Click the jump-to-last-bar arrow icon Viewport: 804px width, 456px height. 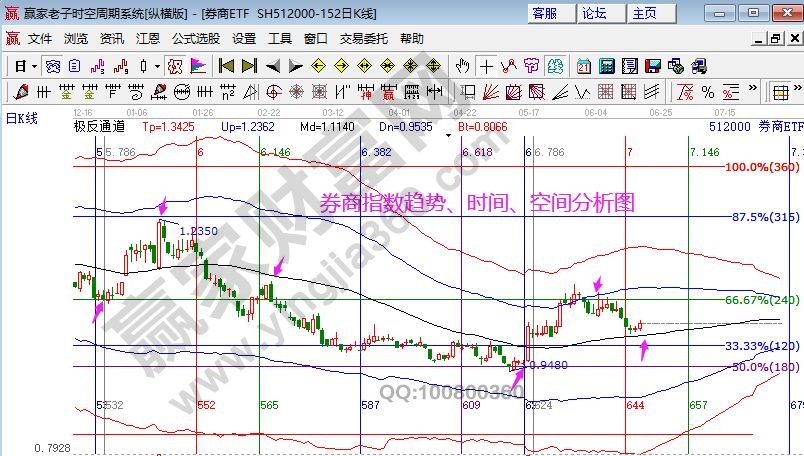pos(249,66)
